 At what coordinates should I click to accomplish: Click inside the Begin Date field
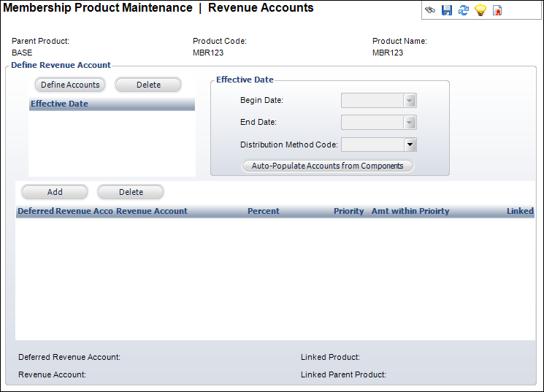point(372,101)
